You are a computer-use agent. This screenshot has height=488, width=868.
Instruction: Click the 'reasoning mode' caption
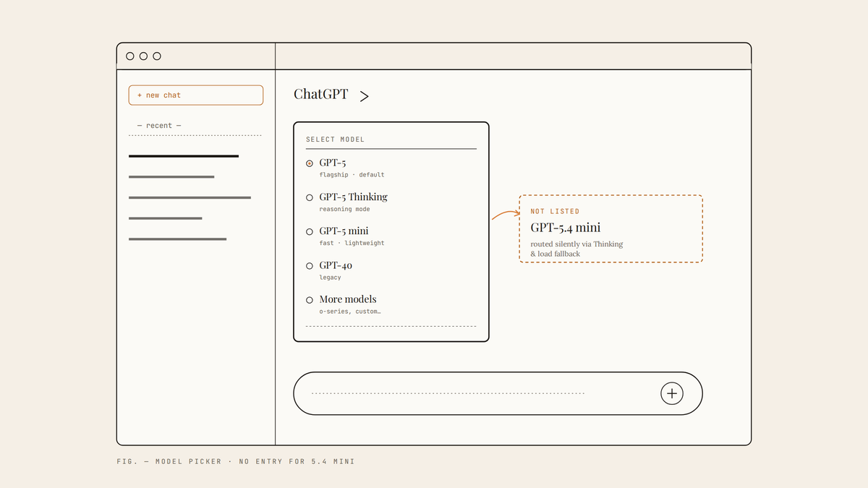(x=344, y=210)
